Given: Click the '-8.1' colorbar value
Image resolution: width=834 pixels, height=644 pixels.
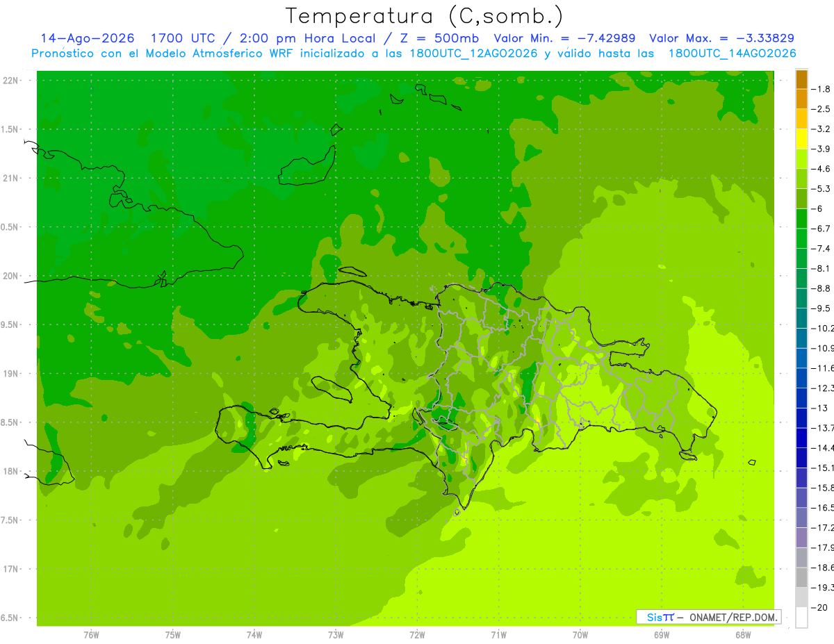Looking at the screenshot, I should (821, 269).
